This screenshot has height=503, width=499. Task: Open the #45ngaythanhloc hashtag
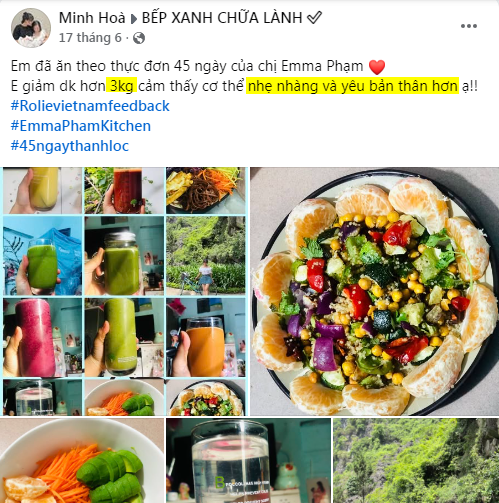click(70, 146)
